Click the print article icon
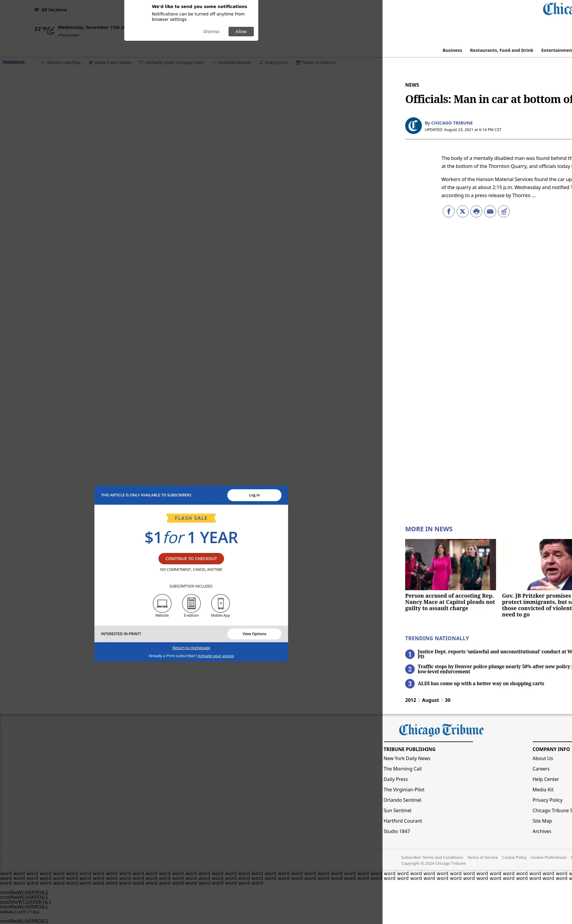 (476, 211)
